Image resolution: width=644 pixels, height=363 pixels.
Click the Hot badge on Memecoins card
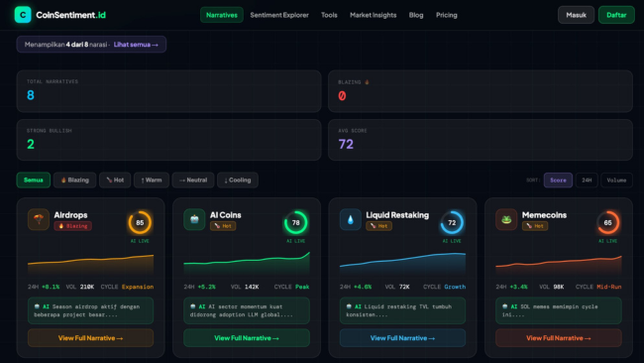coord(535,226)
